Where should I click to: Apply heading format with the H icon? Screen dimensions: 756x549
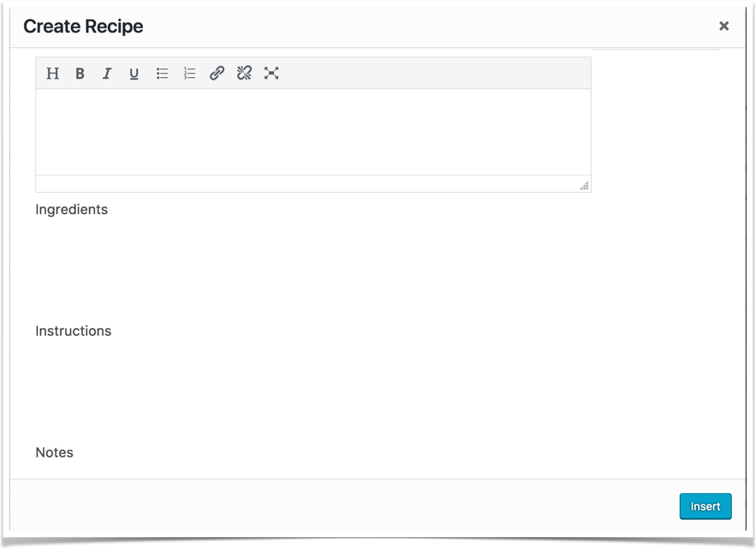coord(52,74)
